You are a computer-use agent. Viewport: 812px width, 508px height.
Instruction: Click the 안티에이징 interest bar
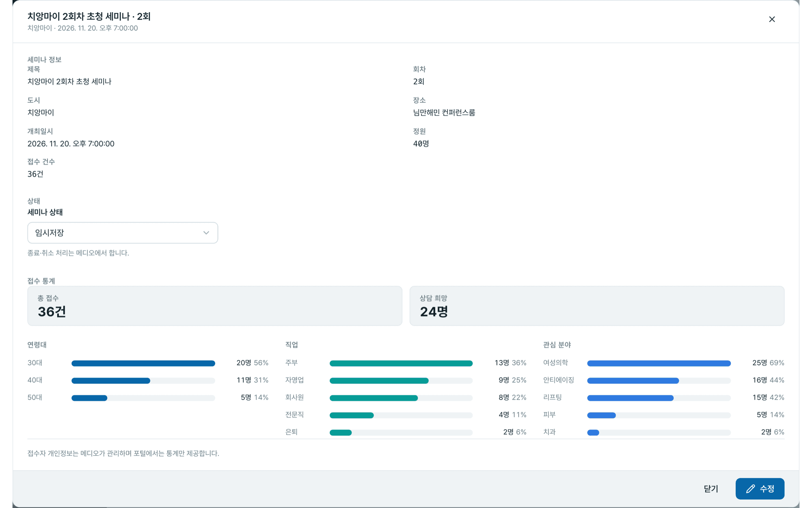click(659, 381)
